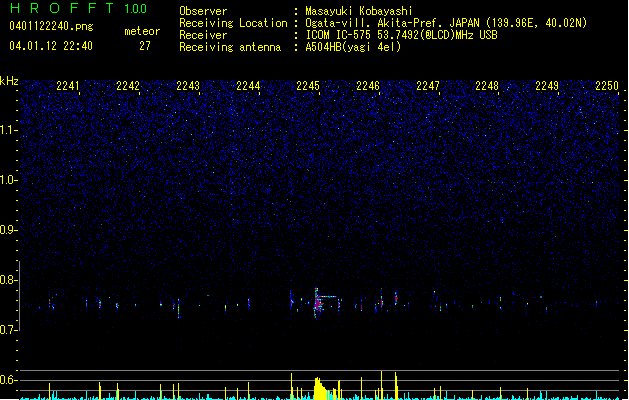The height and width of the screenshot is (400, 629).
Task: Click the kHz axis unit label
Action: pyautogui.click(x=9, y=81)
